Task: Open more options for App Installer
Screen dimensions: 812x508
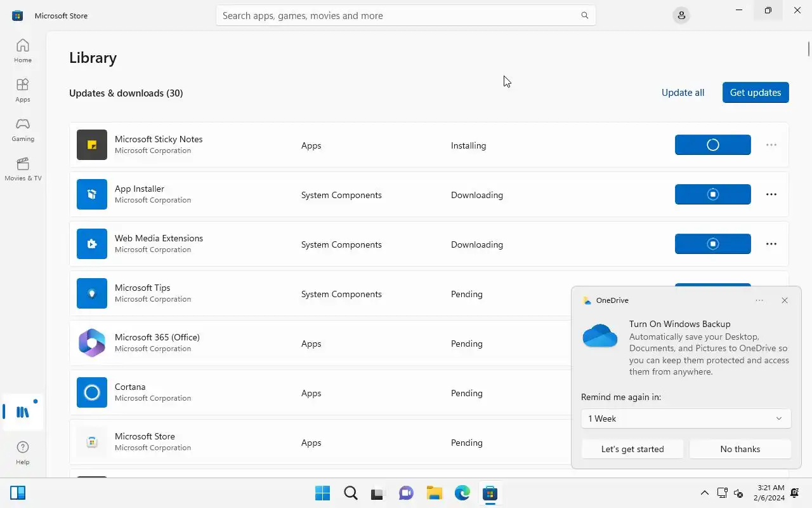Action: click(x=771, y=194)
